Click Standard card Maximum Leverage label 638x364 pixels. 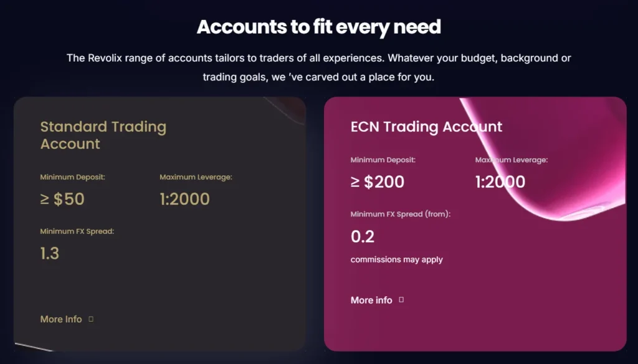click(196, 177)
